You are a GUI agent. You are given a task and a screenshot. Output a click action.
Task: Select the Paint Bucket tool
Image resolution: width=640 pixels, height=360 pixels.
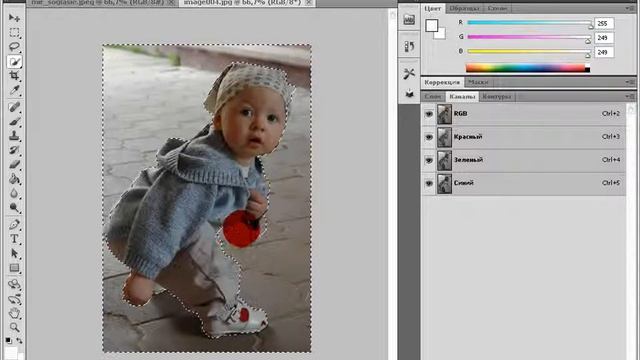click(x=14, y=179)
